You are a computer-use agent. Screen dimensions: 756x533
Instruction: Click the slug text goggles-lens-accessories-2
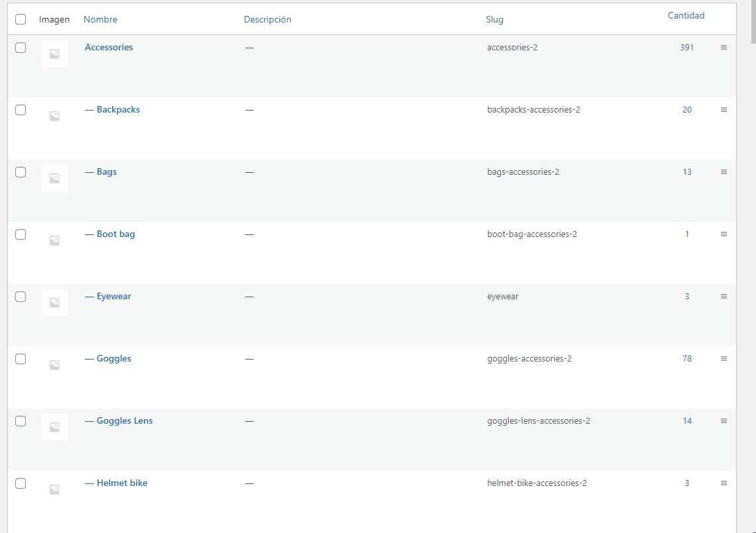tap(539, 420)
